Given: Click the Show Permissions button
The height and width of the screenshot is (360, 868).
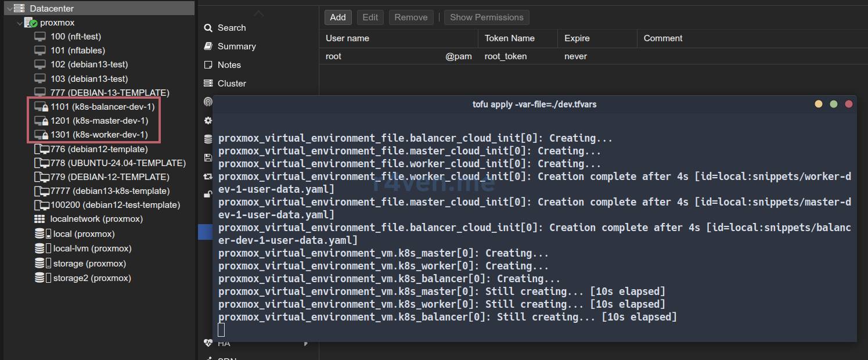Looking at the screenshot, I should click(487, 17).
